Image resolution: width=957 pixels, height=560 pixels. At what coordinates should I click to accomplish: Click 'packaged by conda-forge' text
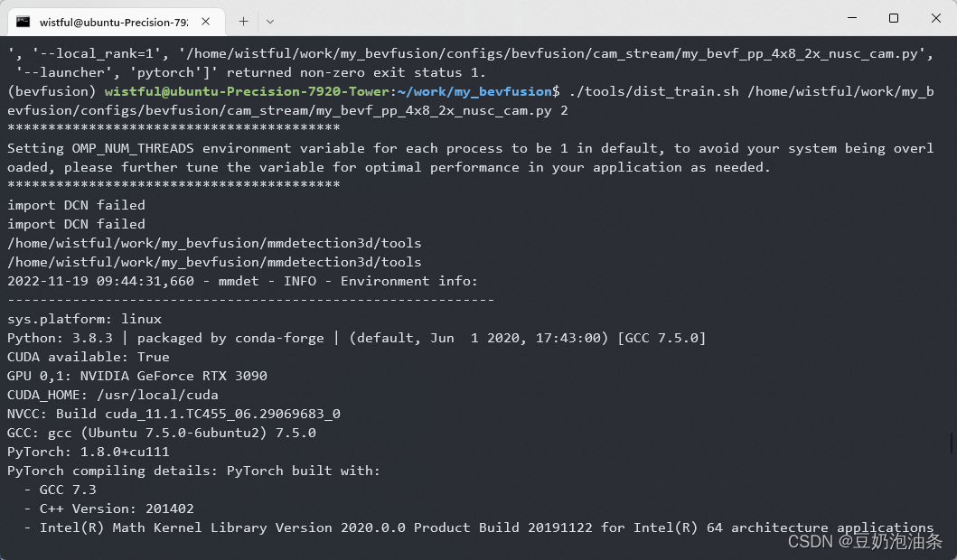230,338
